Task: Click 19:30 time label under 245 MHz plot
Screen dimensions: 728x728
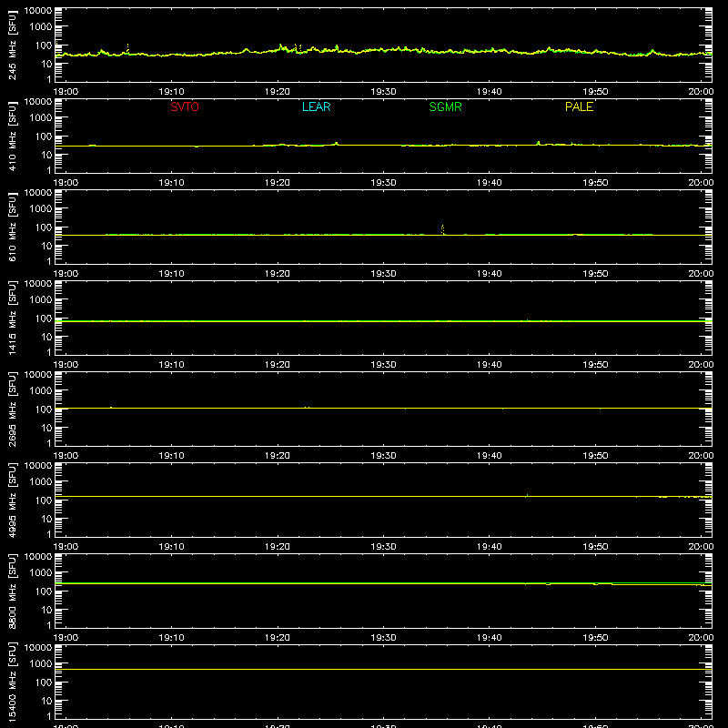Action: (383, 92)
